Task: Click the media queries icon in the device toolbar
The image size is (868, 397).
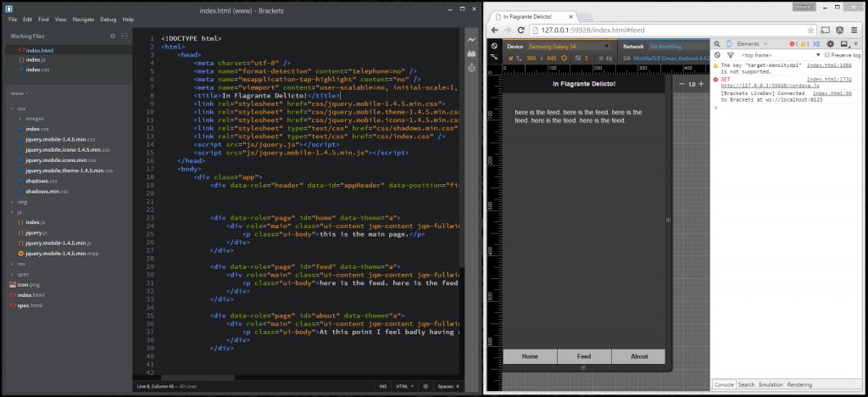Action: 494,57
